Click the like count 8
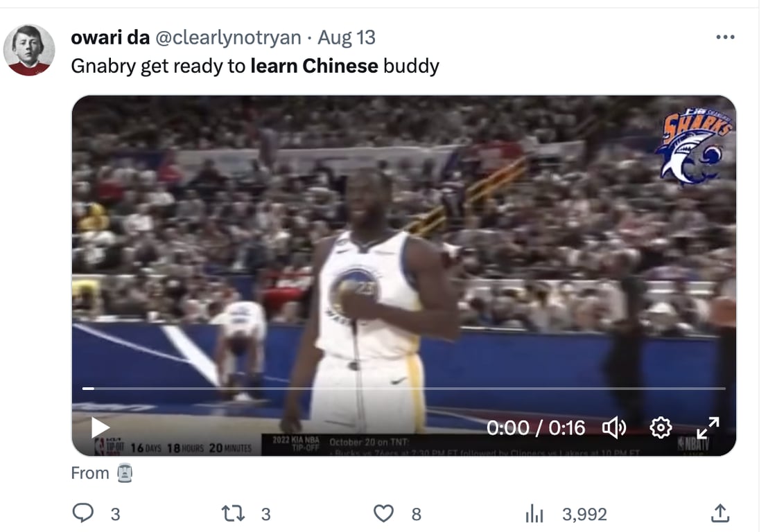 [416, 514]
